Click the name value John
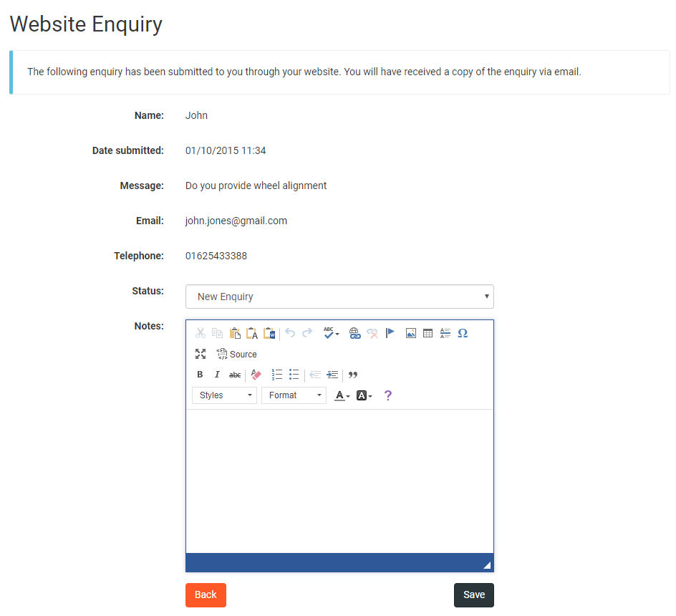Viewport: 676px width, 616px height. [x=197, y=115]
